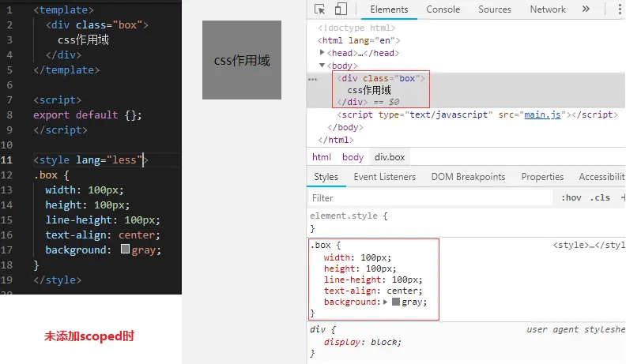Expand the head element node

322,53
